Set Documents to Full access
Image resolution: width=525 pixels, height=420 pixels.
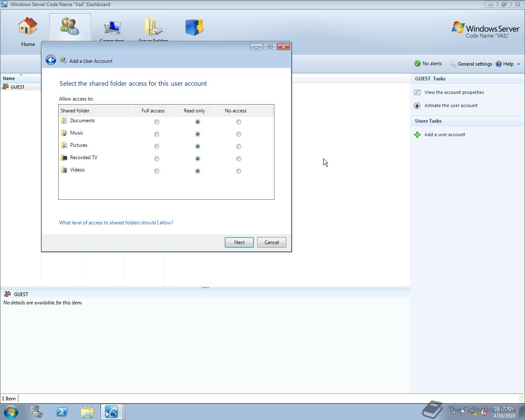[157, 122]
